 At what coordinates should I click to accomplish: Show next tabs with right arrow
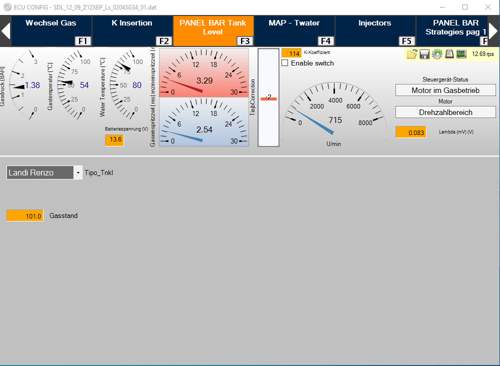(x=494, y=31)
